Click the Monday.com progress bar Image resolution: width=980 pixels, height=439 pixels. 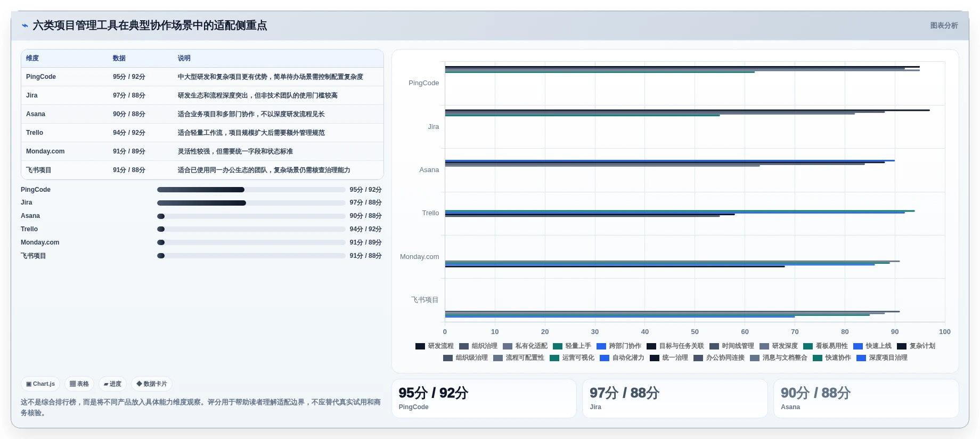click(x=251, y=242)
